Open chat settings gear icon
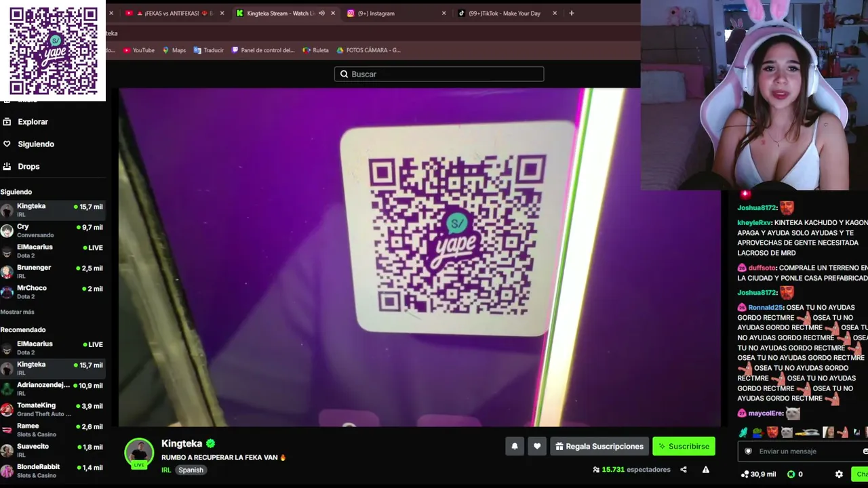 pos(839,474)
